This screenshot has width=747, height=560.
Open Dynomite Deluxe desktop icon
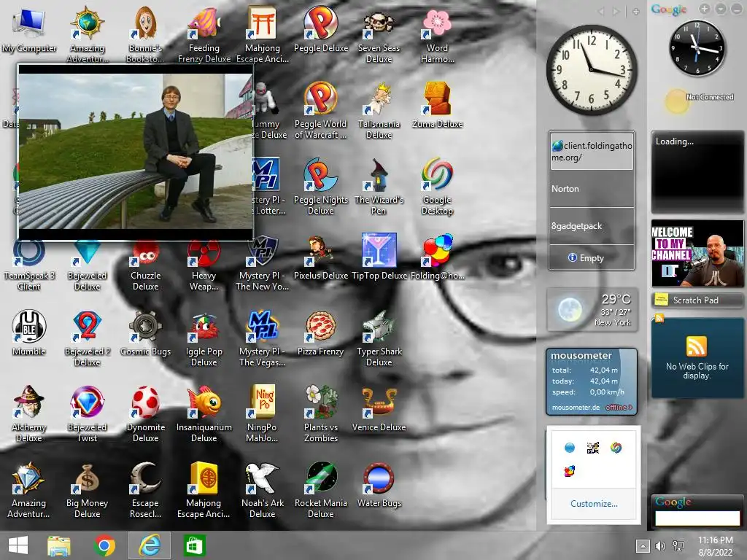pyautogui.click(x=145, y=414)
